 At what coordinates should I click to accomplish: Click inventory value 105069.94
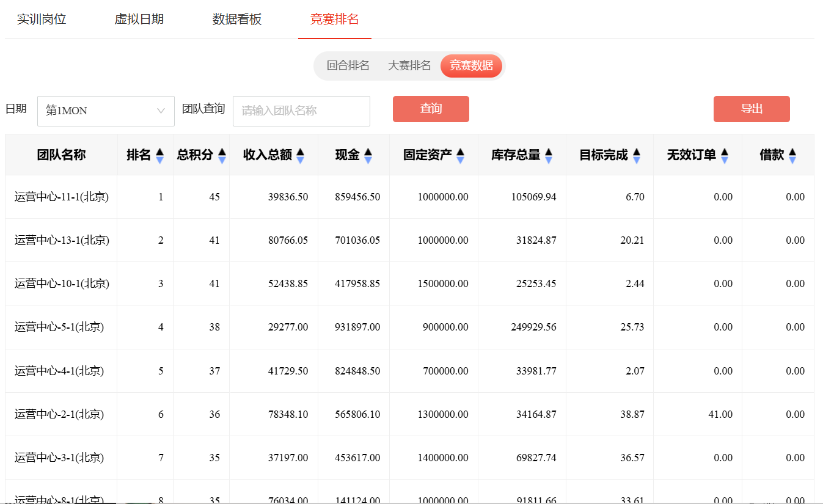coord(534,197)
